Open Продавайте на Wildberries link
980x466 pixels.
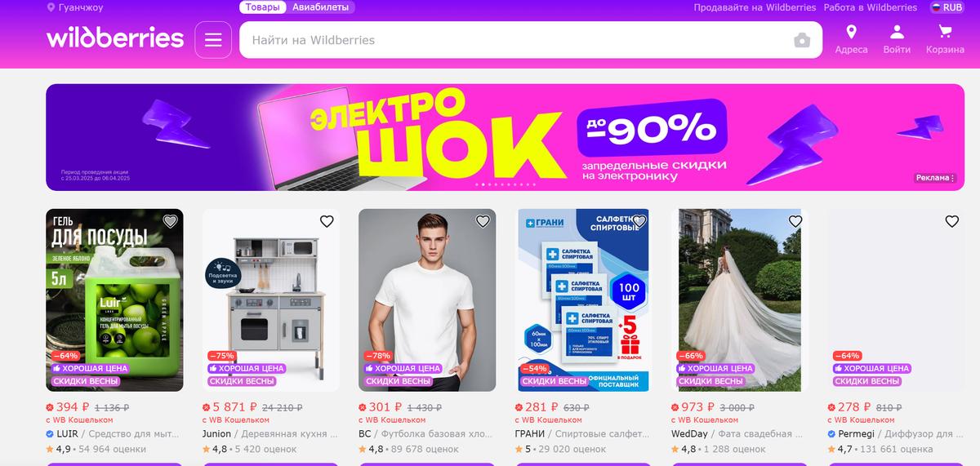click(x=755, y=7)
